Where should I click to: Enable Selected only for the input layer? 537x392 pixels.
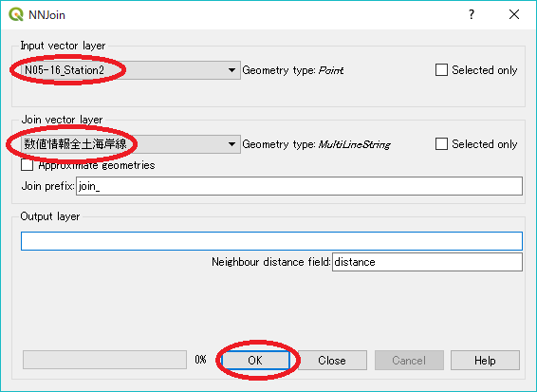(441, 70)
